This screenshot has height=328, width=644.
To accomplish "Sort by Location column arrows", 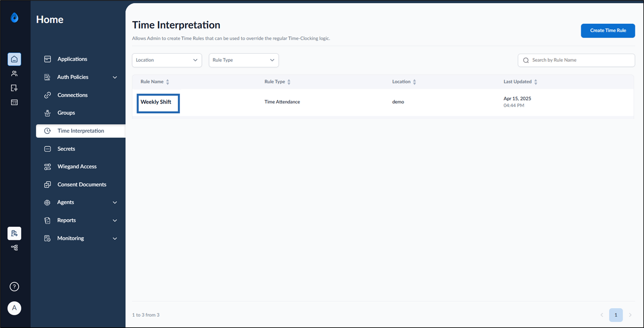I will tap(415, 82).
